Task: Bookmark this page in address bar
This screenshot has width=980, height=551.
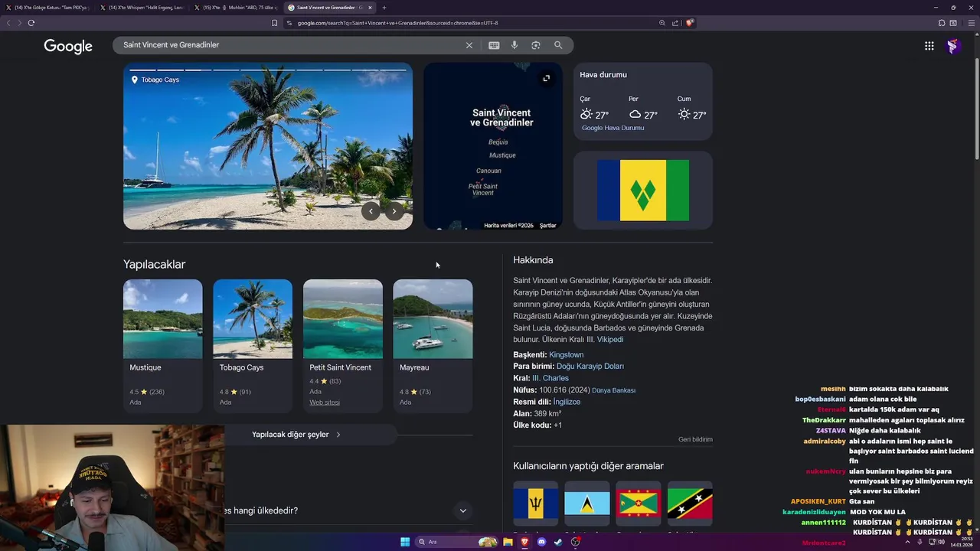Action: (274, 23)
